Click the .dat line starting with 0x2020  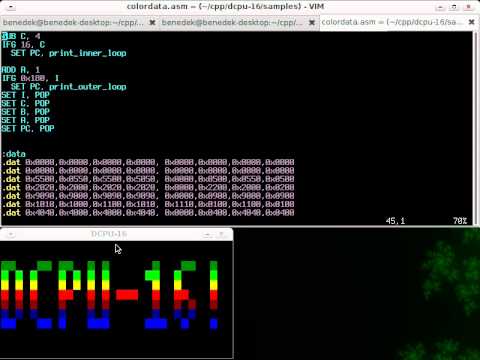click(x=148, y=187)
